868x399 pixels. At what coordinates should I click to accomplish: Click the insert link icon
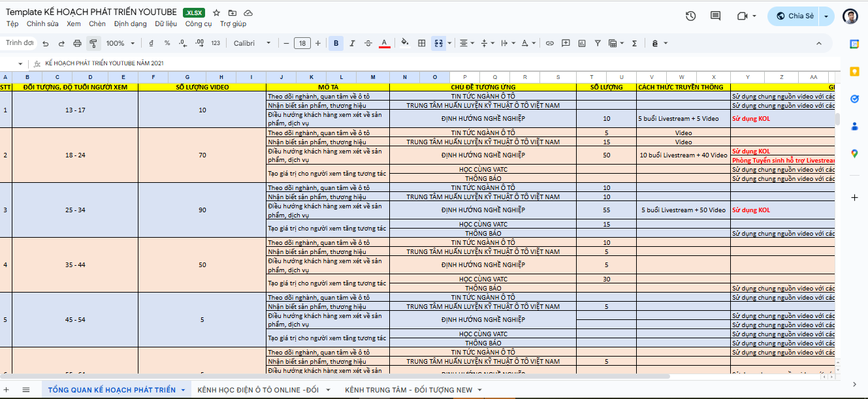pos(549,44)
